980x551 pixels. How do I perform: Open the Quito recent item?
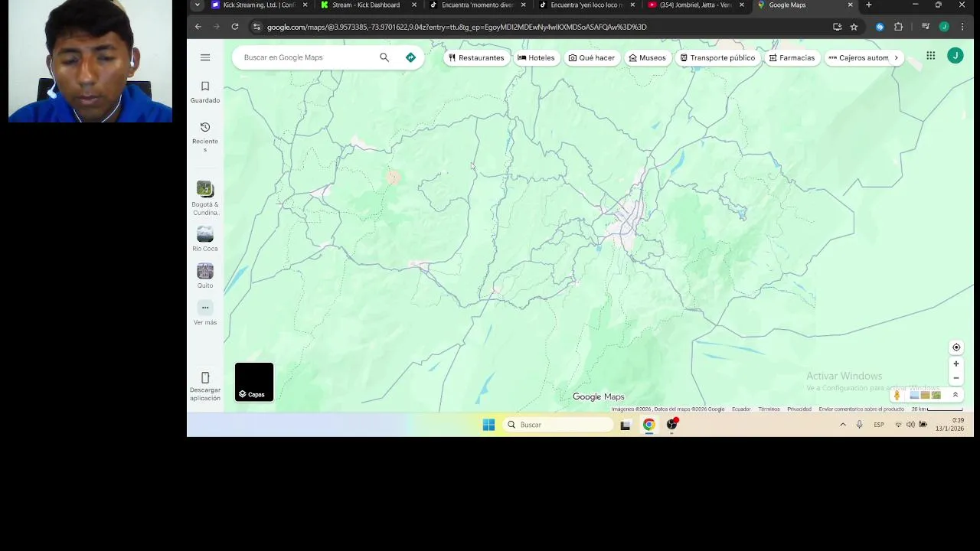(205, 275)
